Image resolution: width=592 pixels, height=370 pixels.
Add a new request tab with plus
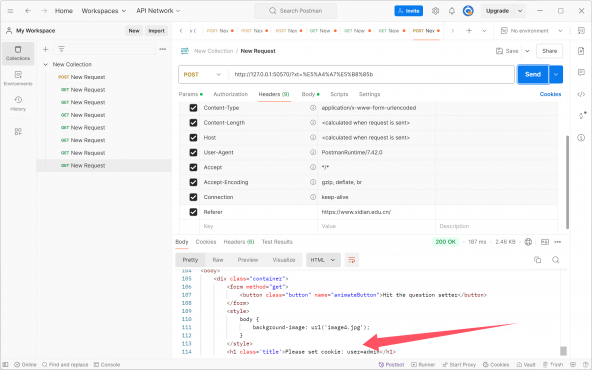(469, 31)
